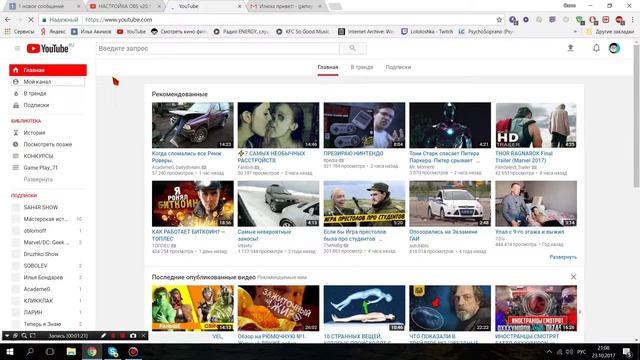Open File Explorer from the taskbar
The image size is (640, 360).
tap(71, 351)
